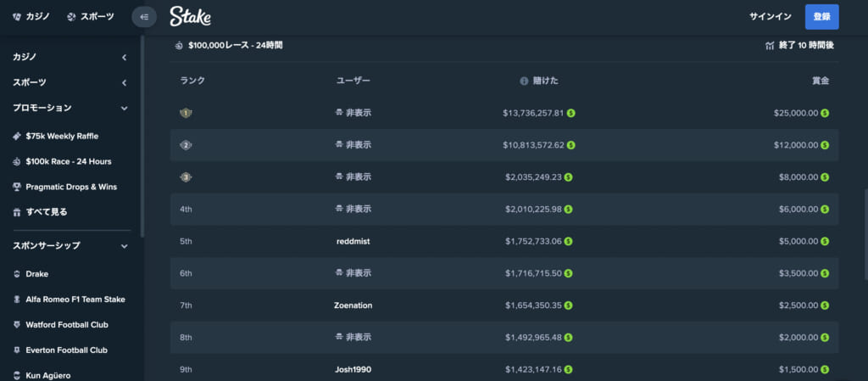This screenshot has height=381, width=868.
Task: Click the Kun Agüero sponsorship icon
Action: point(17,375)
